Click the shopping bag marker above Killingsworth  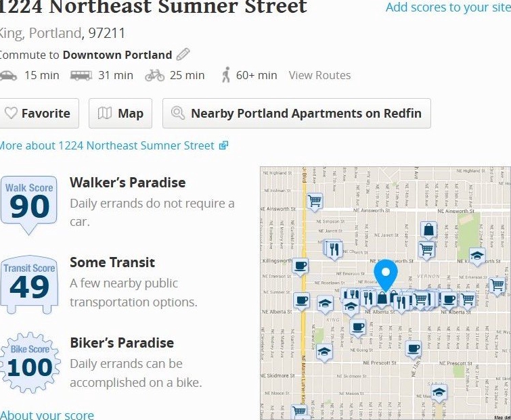click(428, 231)
